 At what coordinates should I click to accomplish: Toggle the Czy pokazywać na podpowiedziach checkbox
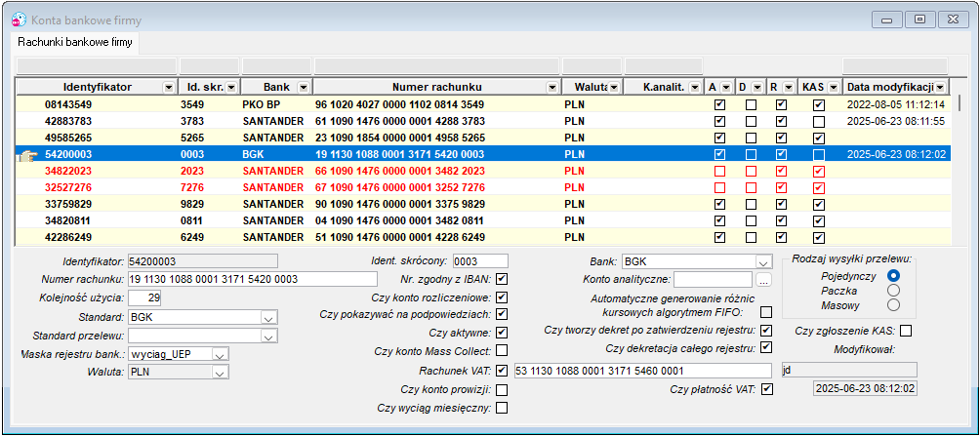(502, 313)
